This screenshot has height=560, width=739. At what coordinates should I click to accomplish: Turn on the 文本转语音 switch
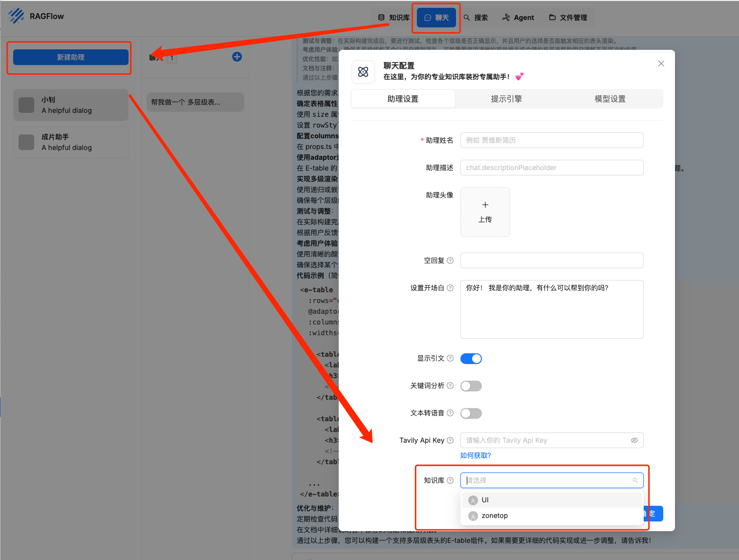471,413
